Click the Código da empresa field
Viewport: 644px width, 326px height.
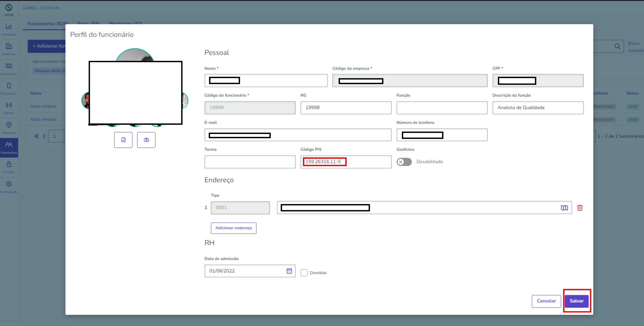(410, 81)
